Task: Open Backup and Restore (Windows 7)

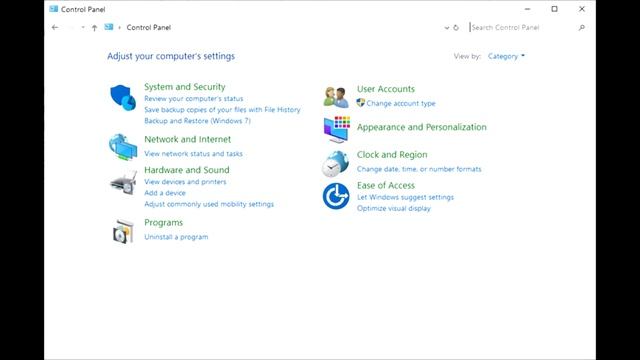Action: tap(198, 121)
